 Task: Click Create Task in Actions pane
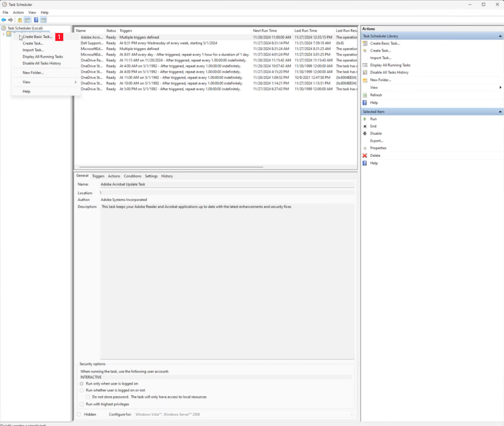(380, 51)
